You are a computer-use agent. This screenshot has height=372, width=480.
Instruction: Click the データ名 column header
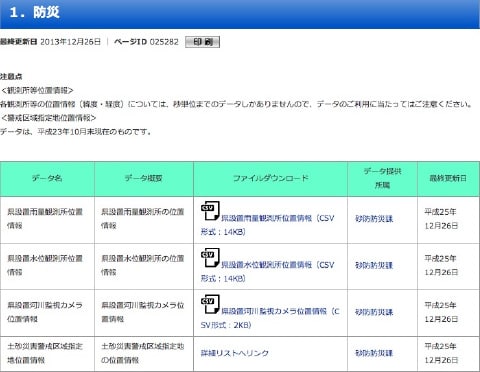(x=47, y=179)
